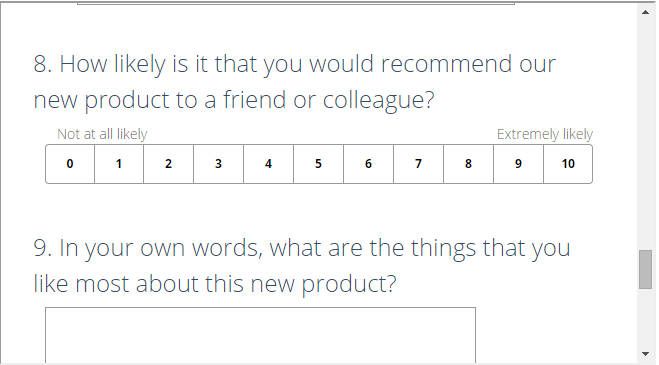Viewport: 659px width, 365px height.
Task: Click the vertical scrollbar thumb
Action: coord(646,270)
